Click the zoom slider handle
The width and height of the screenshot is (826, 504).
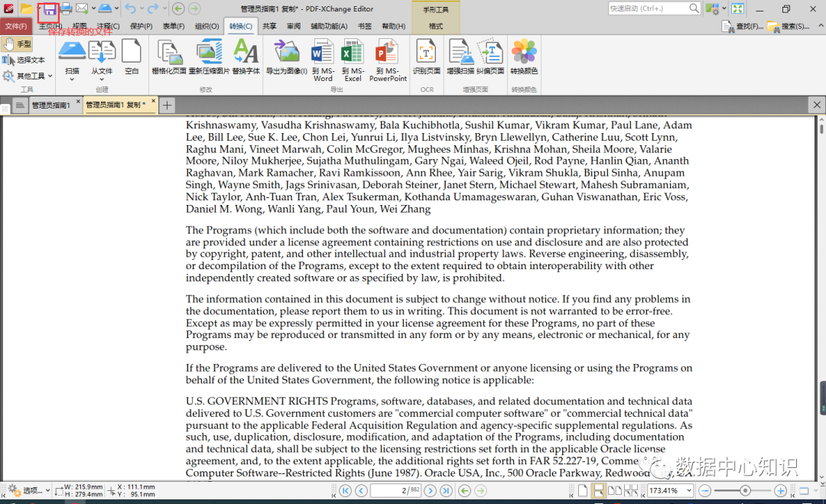745,491
